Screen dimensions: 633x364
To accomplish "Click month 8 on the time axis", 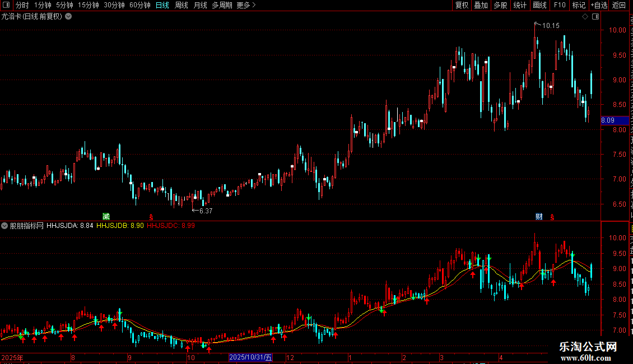I will point(73,357).
